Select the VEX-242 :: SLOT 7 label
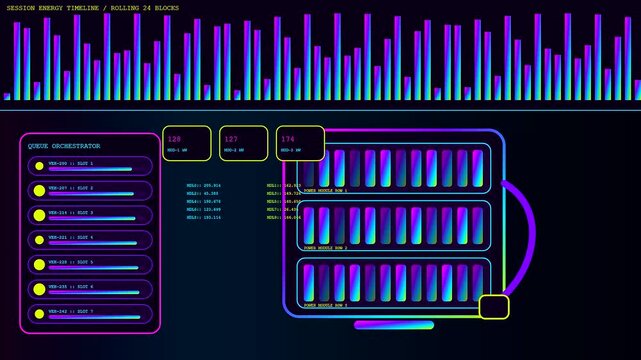The width and height of the screenshot is (641, 360). pyautogui.click(x=71, y=311)
